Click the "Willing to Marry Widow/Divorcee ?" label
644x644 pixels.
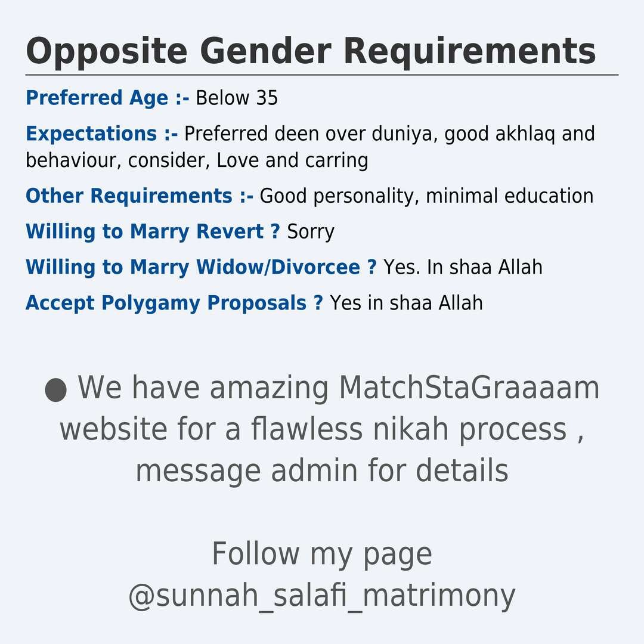coord(201,267)
